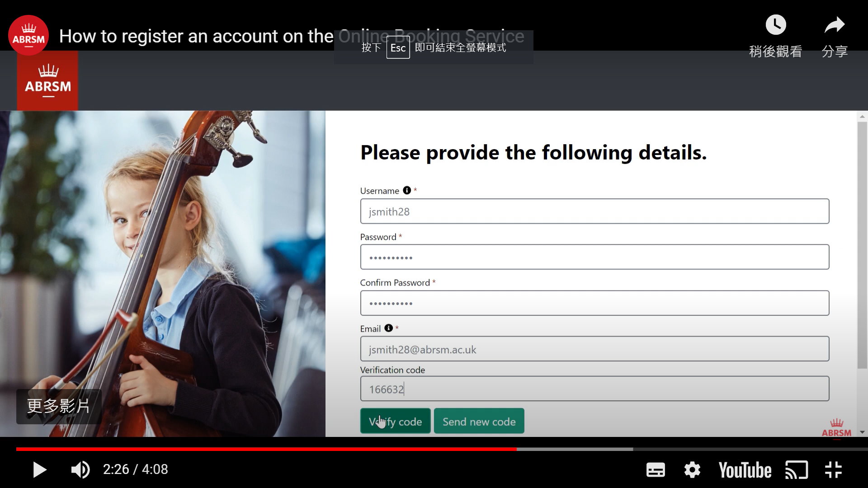
Task: Click the Verification code field
Action: pos(594,389)
